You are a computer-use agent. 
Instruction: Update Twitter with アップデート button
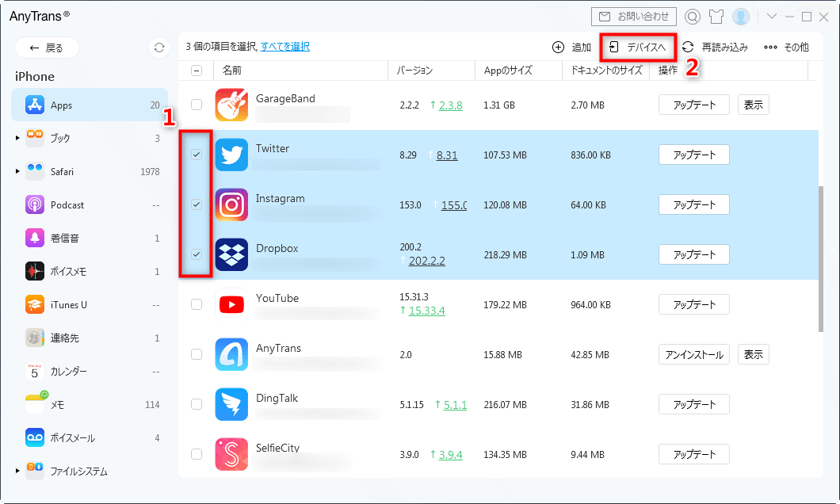pyautogui.click(x=693, y=155)
